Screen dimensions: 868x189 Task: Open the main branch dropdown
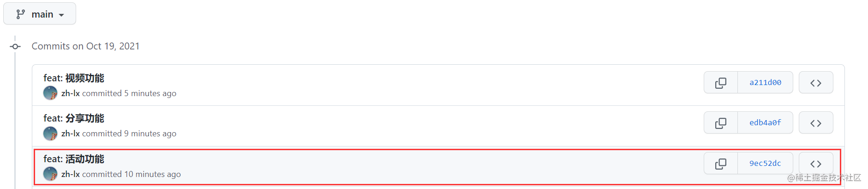point(40,13)
